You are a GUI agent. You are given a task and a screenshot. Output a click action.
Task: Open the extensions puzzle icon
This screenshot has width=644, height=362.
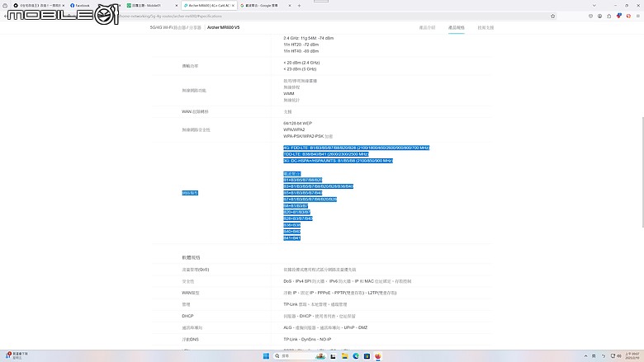[x=609, y=16]
